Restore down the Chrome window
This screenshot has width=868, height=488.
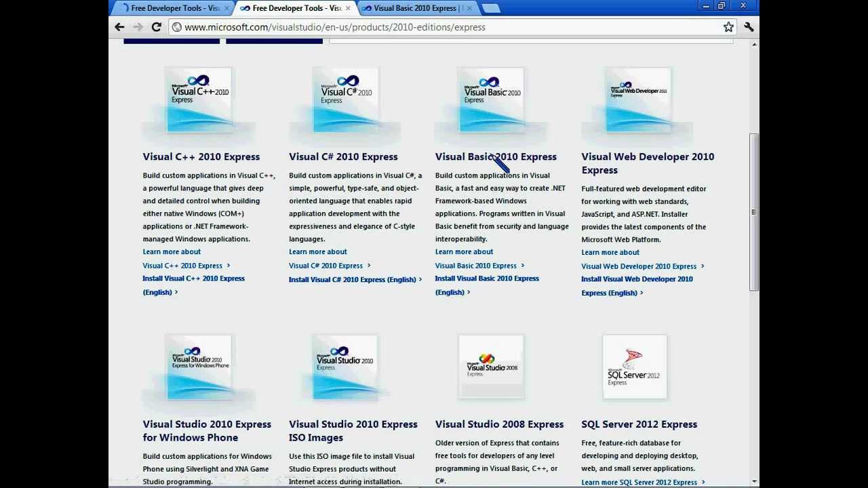tap(722, 6)
